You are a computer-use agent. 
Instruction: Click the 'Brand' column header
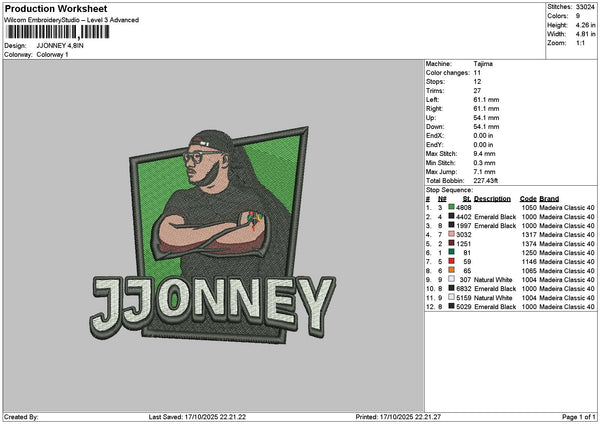coord(549,199)
